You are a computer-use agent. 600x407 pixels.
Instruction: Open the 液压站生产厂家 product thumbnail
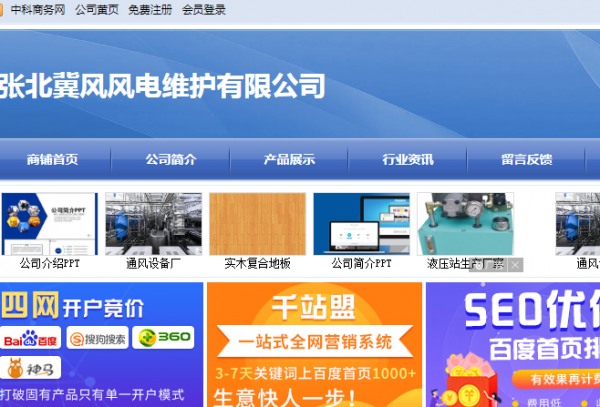click(x=465, y=224)
